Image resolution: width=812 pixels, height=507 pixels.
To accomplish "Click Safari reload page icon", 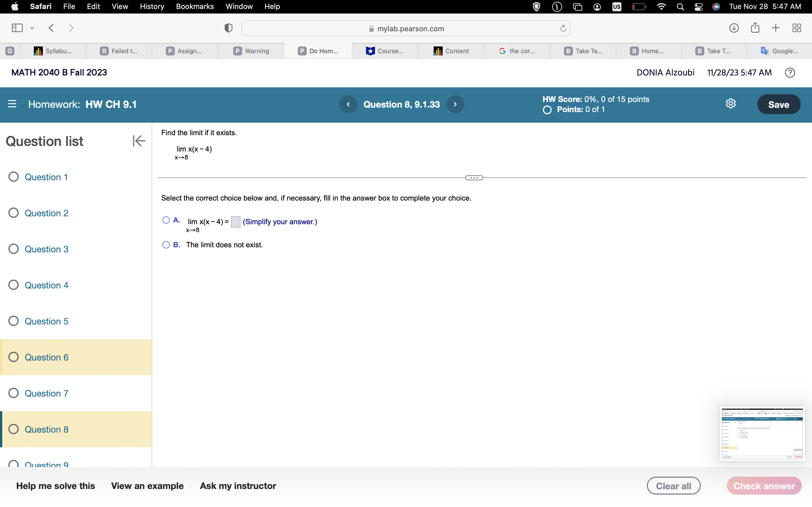I will point(563,28).
